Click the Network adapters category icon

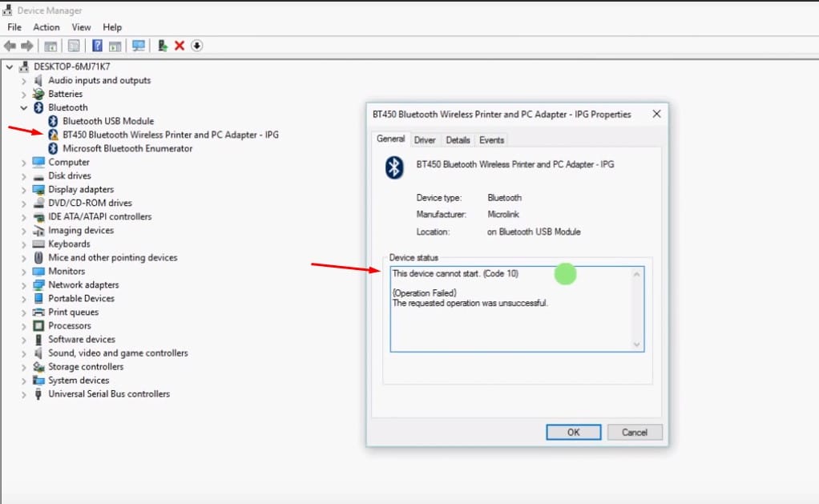click(x=38, y=284)
